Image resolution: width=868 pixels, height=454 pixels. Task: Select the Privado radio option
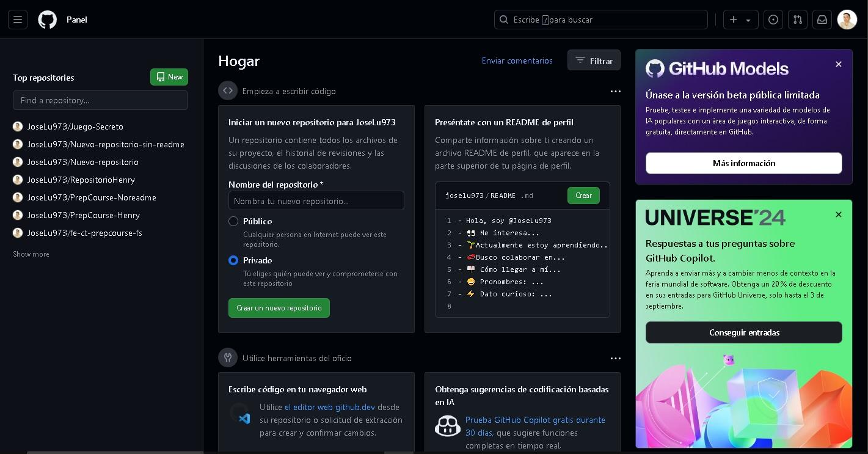pos(233,260)
